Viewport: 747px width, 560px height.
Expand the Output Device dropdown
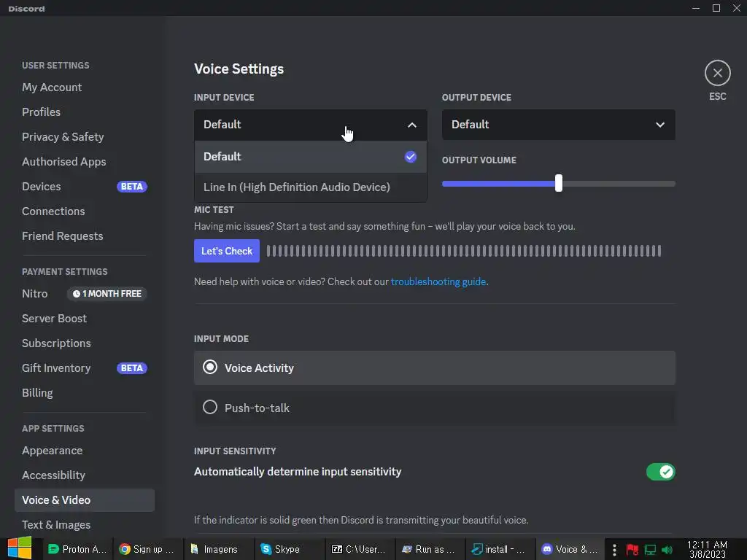point(558,125)
